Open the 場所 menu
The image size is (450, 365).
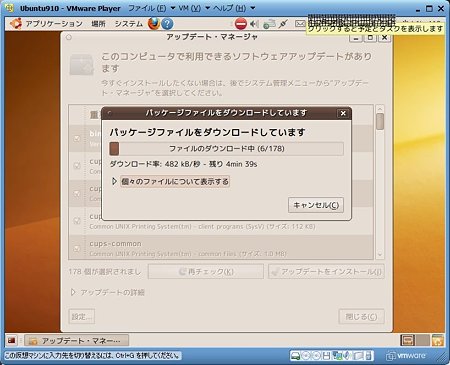tap(98, 24)
